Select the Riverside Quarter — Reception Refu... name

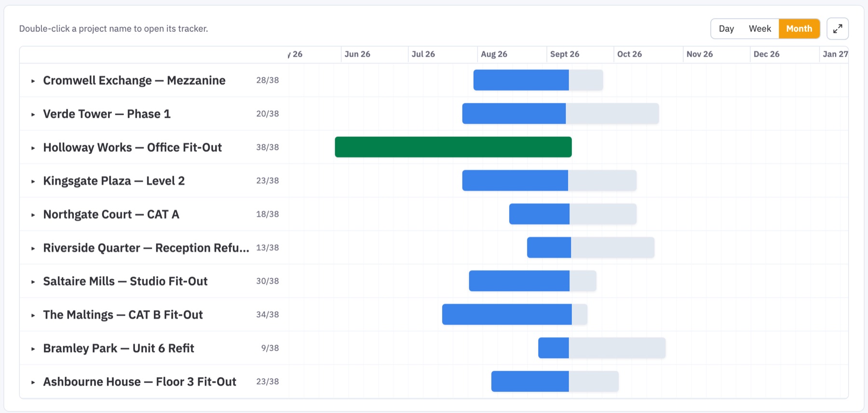point(146,248)
